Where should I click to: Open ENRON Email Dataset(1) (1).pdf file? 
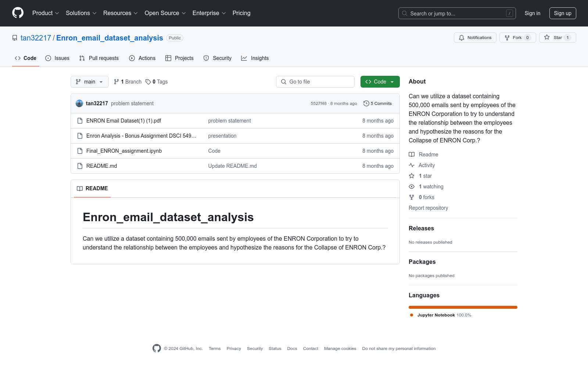[x=124, y=121]
